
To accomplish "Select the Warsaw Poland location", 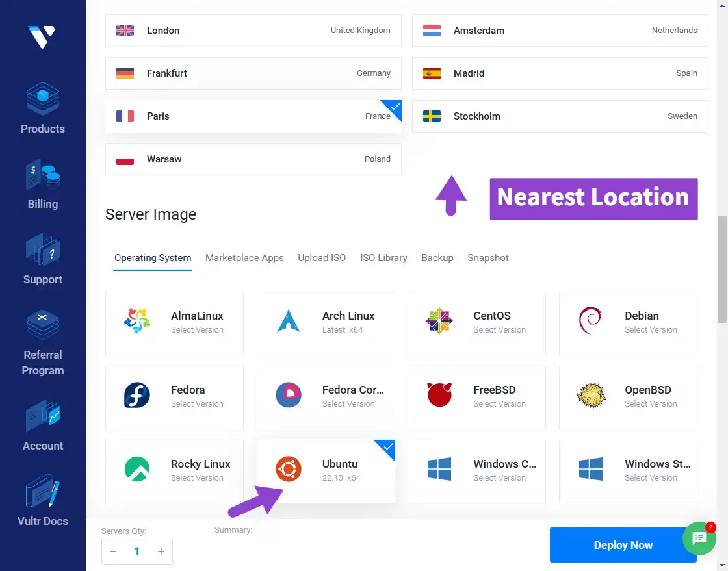I will click(253, 159).
